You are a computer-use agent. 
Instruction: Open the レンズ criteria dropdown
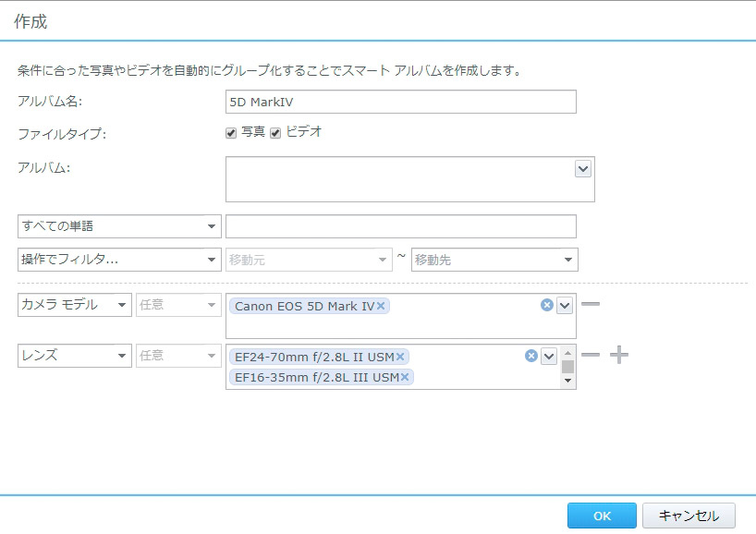tap(75, 356)
